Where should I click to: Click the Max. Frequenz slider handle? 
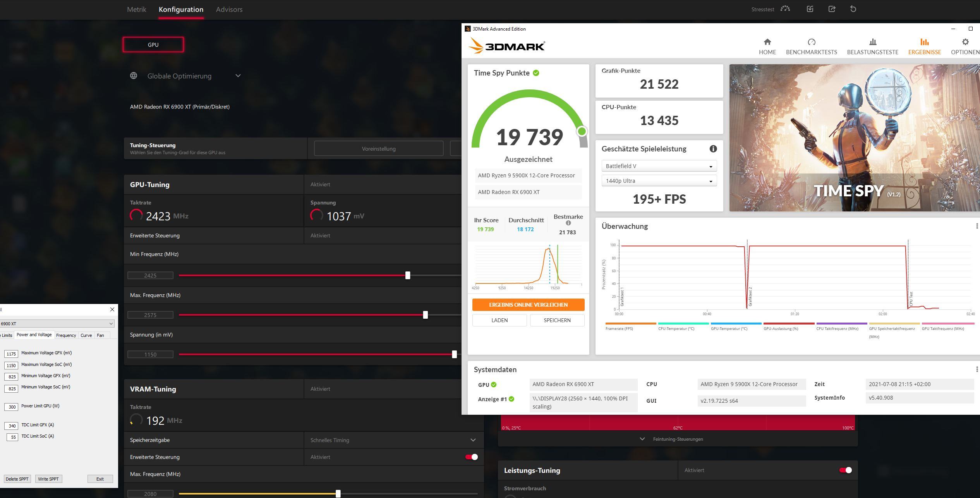(x=425, y=315)
